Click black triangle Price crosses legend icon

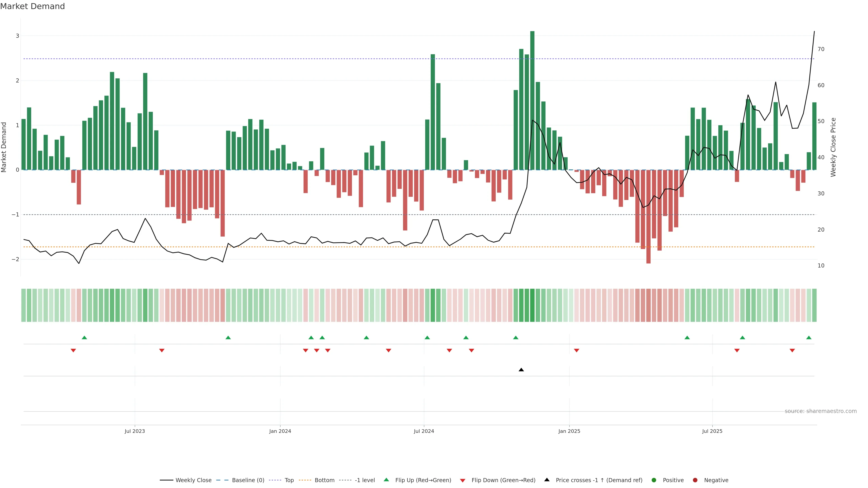pyautogui.click(x=547, y=480)
